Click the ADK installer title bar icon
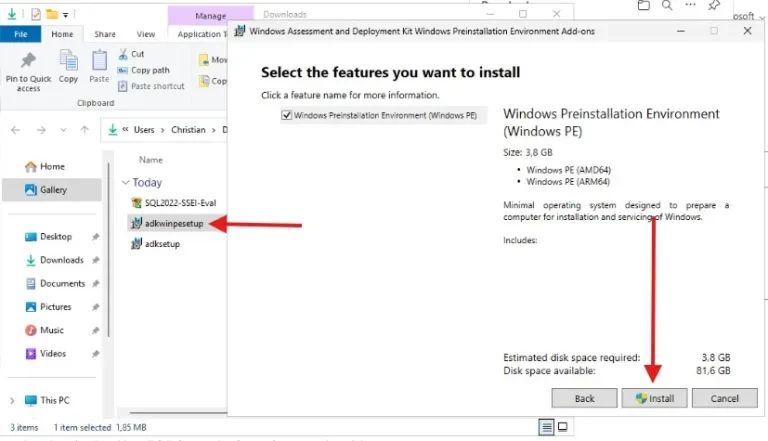768x441 pixels. pyautogui.click(x=240, y=31)
